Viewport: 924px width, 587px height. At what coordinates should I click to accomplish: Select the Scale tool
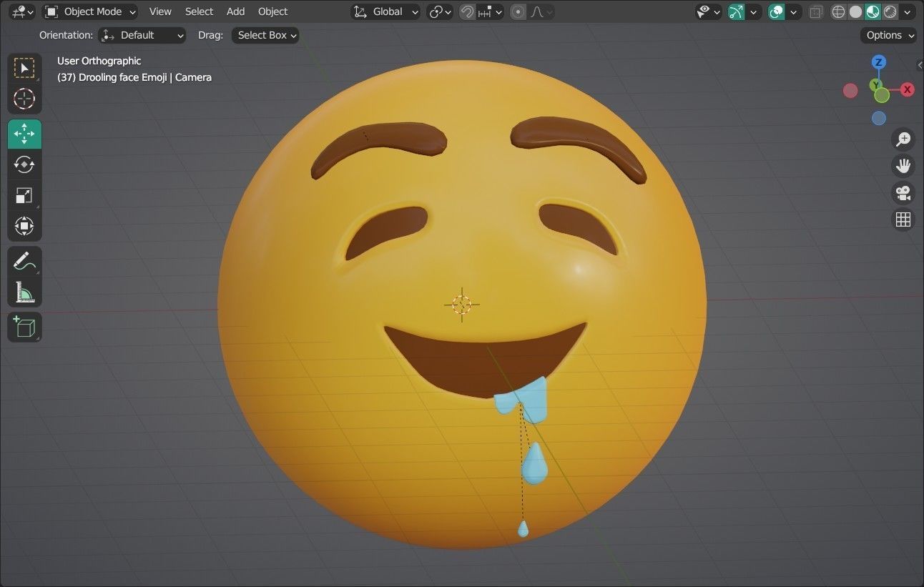click(x=24, y=195)
